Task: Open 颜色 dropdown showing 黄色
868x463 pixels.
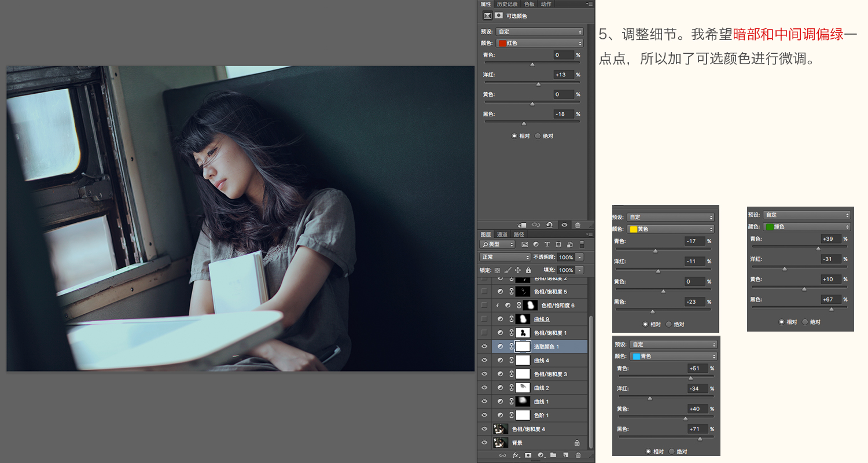Action: 671,229
